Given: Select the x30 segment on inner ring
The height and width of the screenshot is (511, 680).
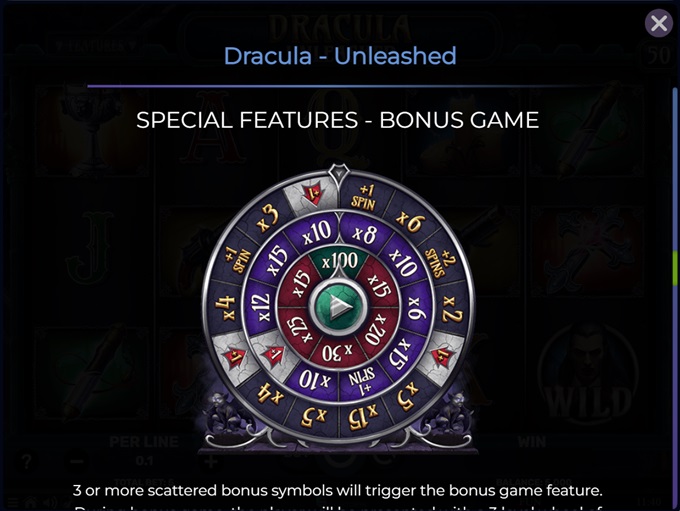Looking at the screenshot, I should (x=338, y=353).
